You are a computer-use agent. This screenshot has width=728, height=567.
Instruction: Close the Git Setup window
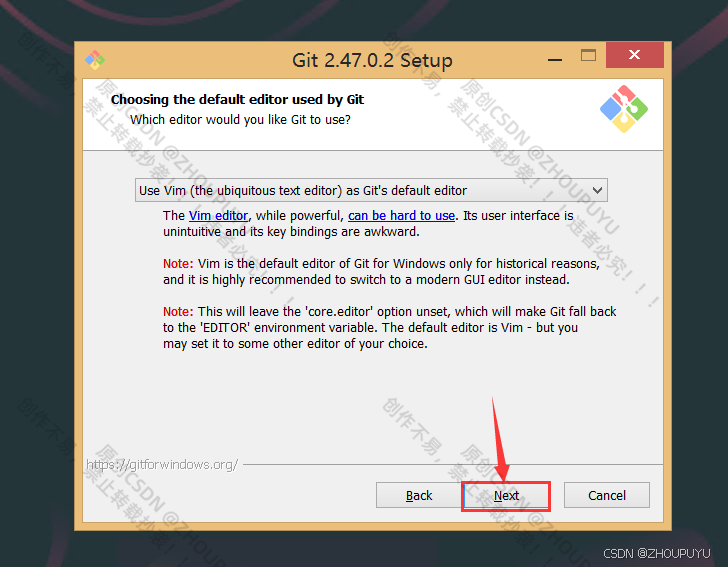click(x=635, y=55)
